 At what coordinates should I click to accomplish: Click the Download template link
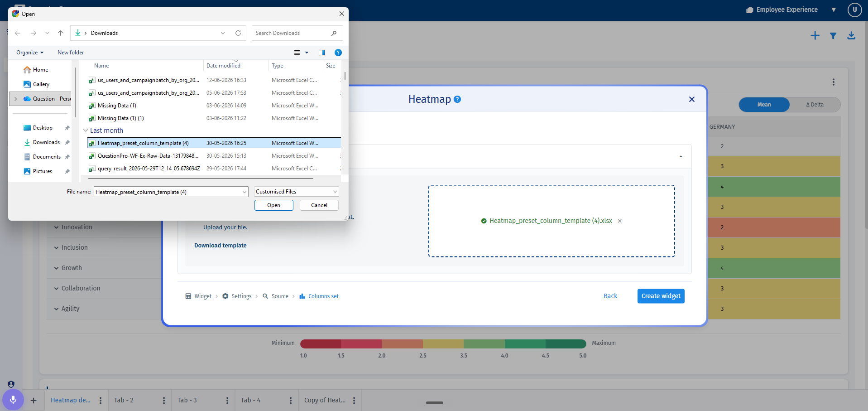(221, 246)
